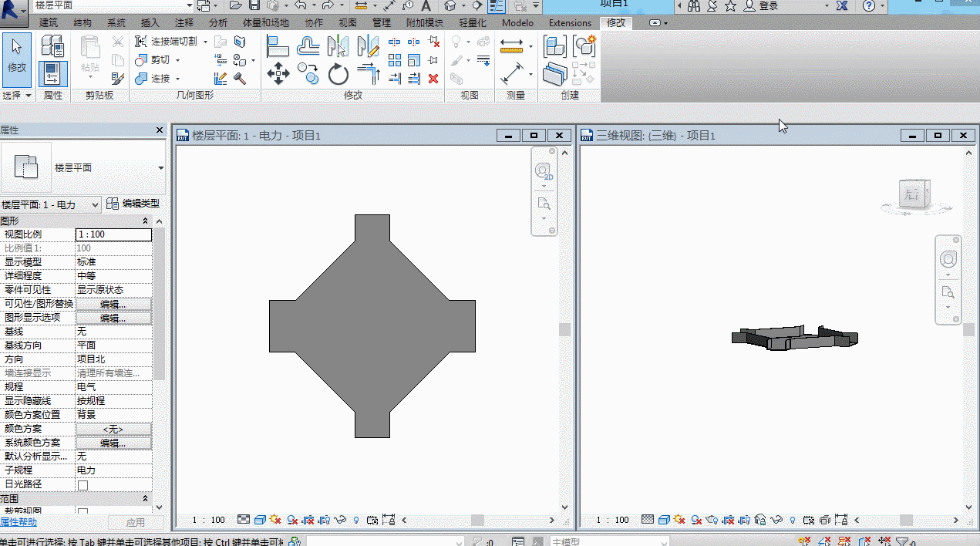This screenshot has width=980, height=546.
Task: Activate the Array tool
Action: pyautogui.click(x=395, y=60)
